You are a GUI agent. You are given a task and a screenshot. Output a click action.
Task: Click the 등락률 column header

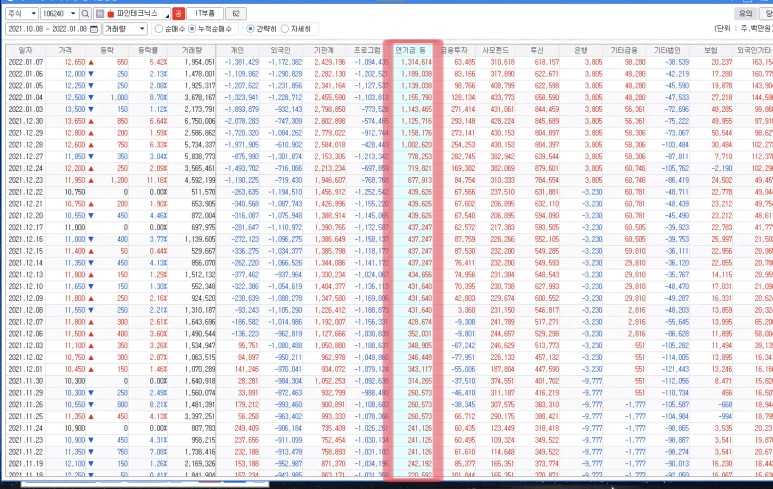pos(147,50)
